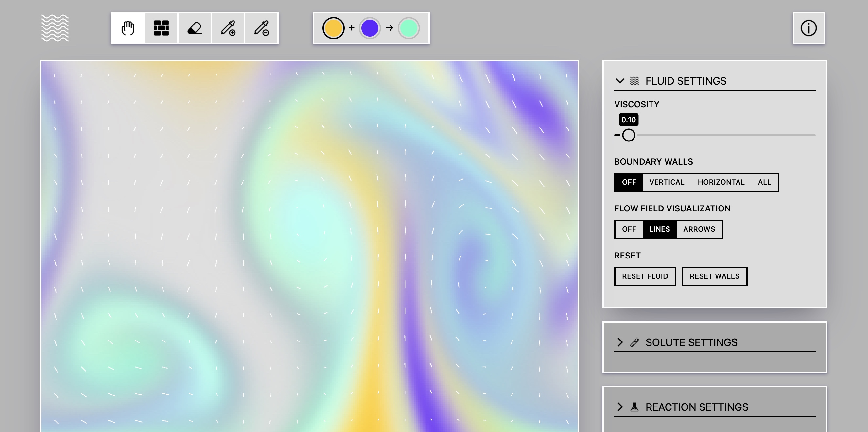Set boundary walls to All
The width and height of the screenshot is (868, 432).
(x=764, y=182)
